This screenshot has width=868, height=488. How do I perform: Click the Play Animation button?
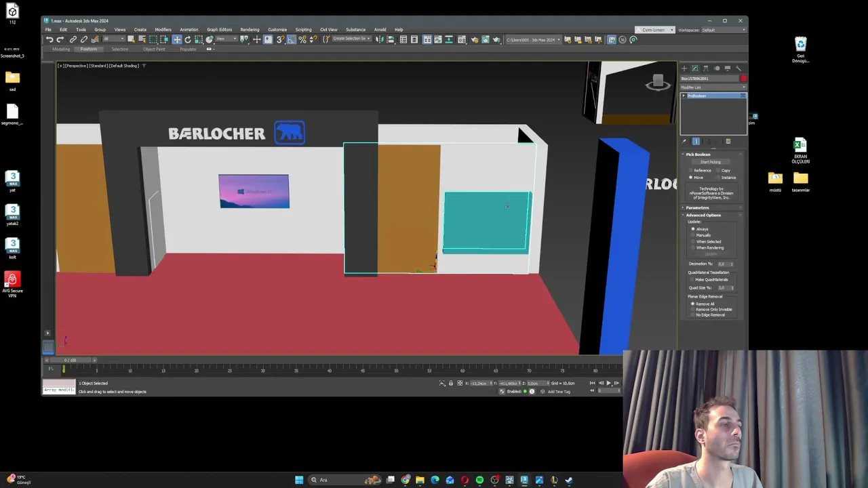pos(609,383)
